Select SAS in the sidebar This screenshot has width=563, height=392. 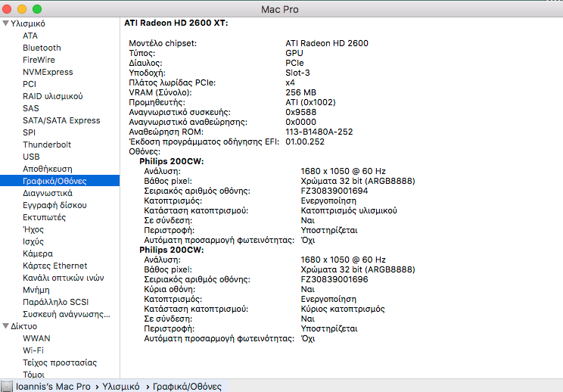pyautogui.click(x=31, y=108)
